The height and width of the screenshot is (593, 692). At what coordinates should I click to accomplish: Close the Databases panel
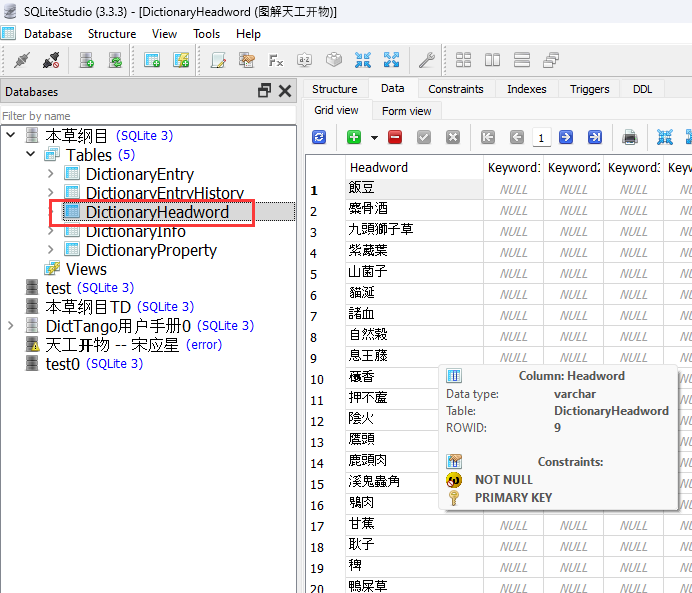285,91
